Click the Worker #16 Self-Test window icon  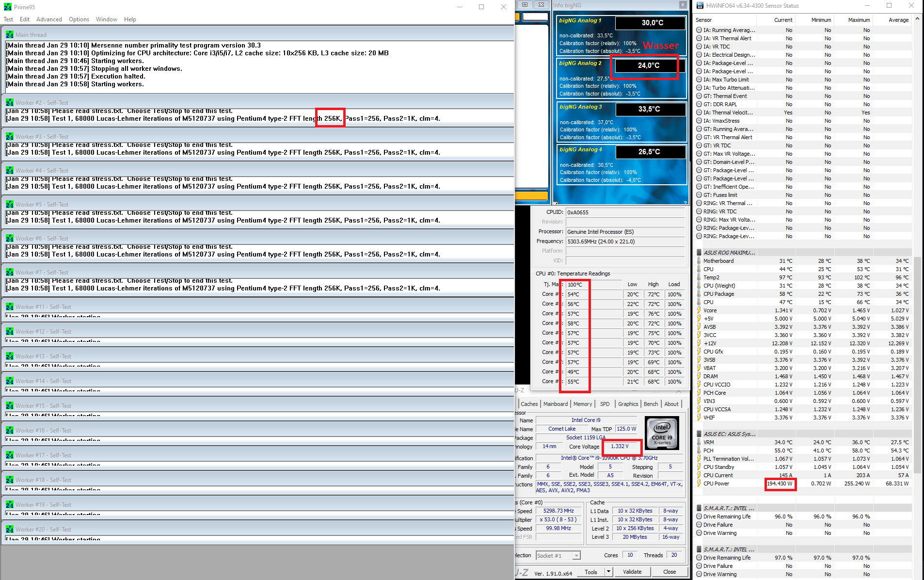[x=10, y=431]
